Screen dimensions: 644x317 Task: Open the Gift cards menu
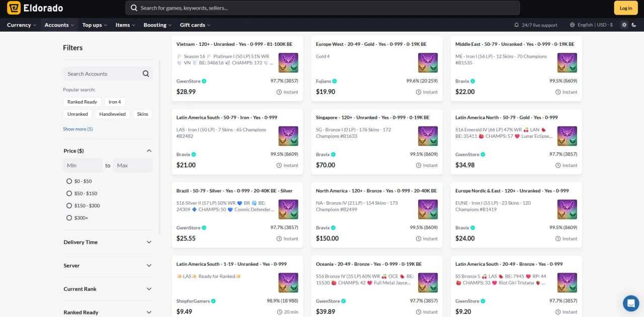[195, 25]
